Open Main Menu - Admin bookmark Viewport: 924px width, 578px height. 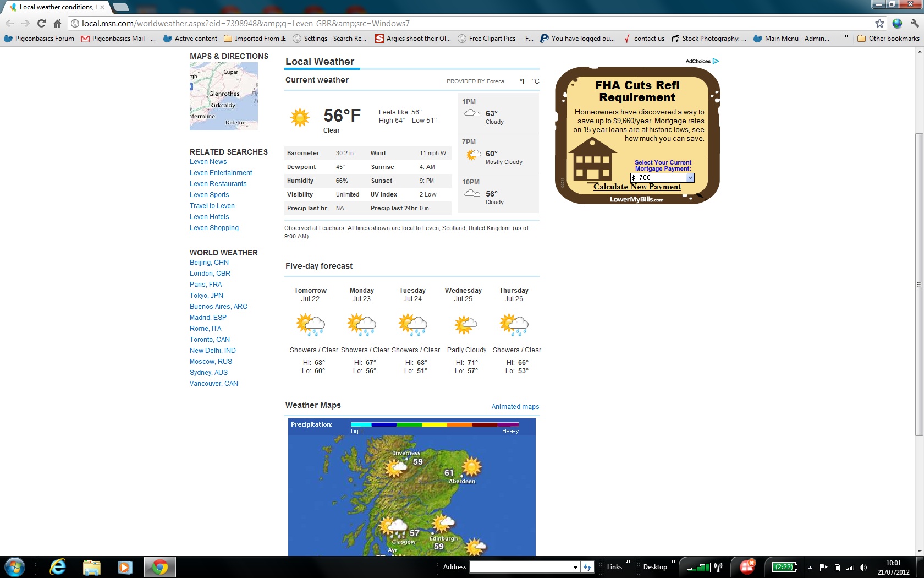click(791, 39)
